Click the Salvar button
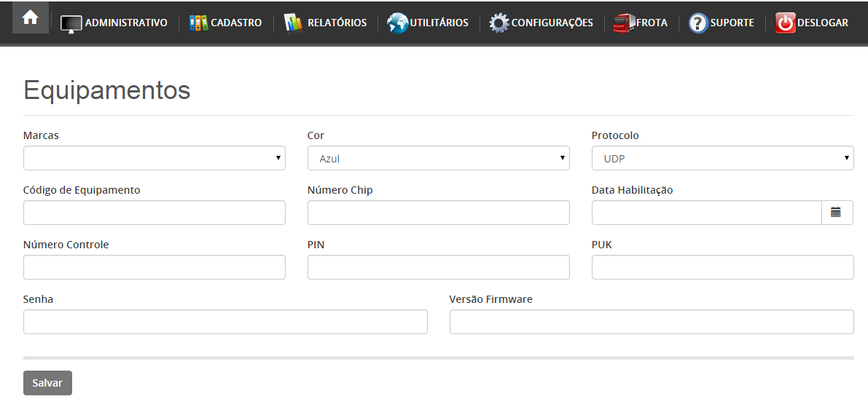The image size is (868, 407). pos(47,383)
